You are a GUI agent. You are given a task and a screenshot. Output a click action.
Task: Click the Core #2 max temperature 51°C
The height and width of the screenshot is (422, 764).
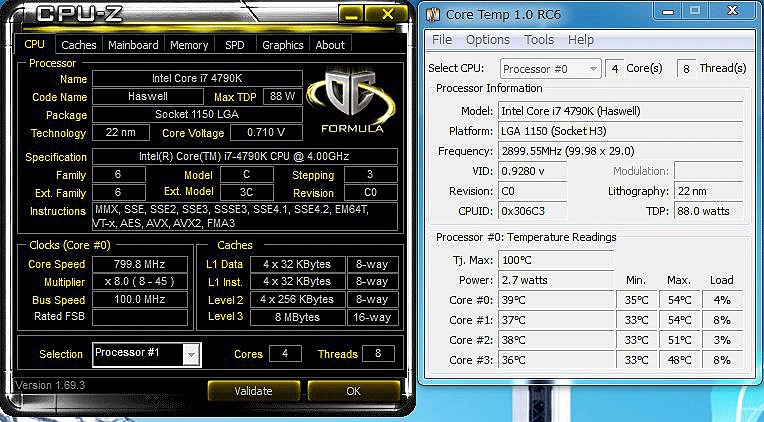pos(679,340)
